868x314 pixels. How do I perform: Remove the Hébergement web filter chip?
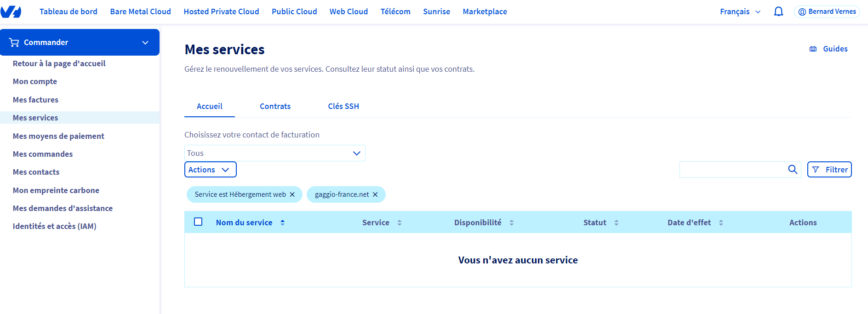click(292, 194)
